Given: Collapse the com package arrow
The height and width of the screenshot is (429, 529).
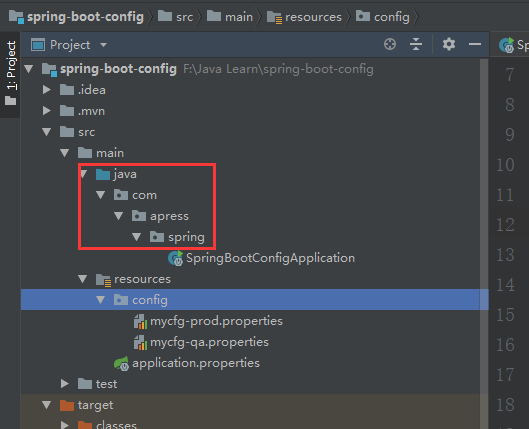Looking at the screenshot, I should [x=101, y=195].
